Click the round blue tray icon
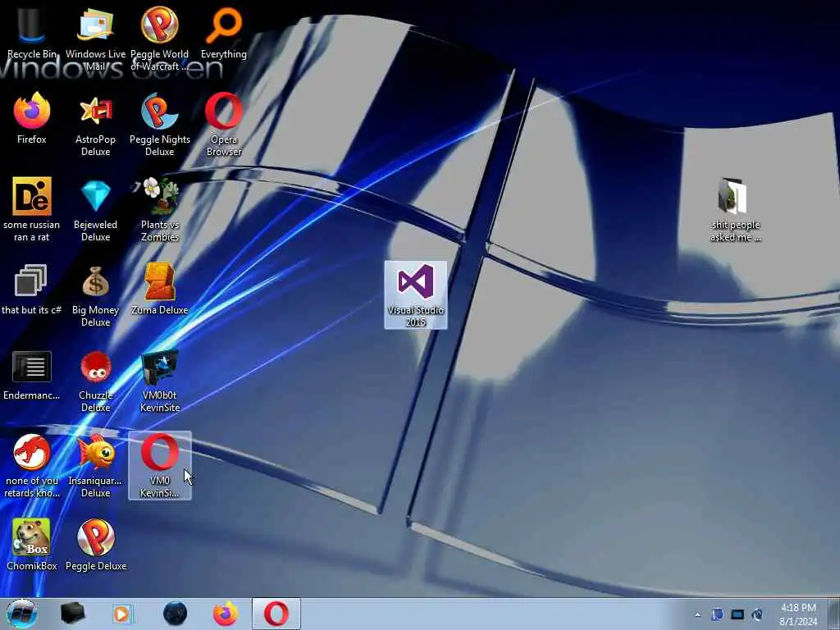The width and height of the screenshot is (840, 630). tap(757, 614)
